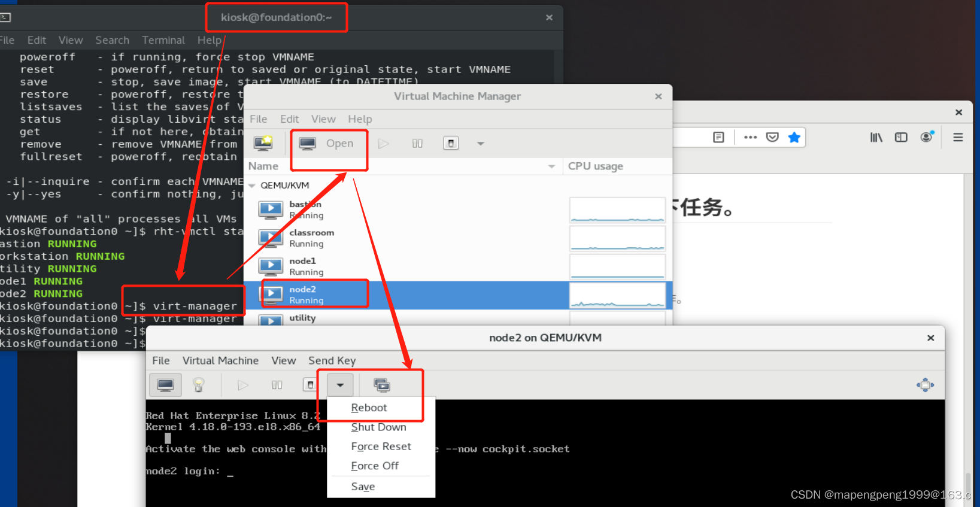Open the Edit menu in the terminal window
Viewport: 980px width, 507px height.
(37, 40)
